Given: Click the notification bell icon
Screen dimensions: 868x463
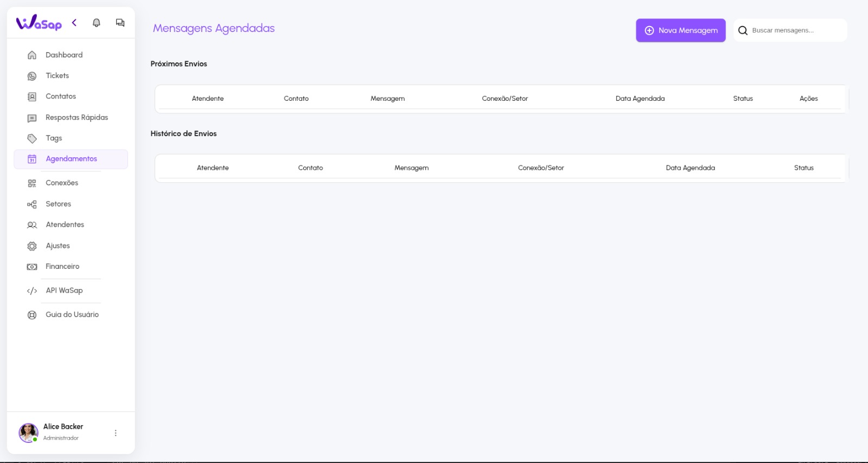Looking at the screenshot, I should pos(97,23).
